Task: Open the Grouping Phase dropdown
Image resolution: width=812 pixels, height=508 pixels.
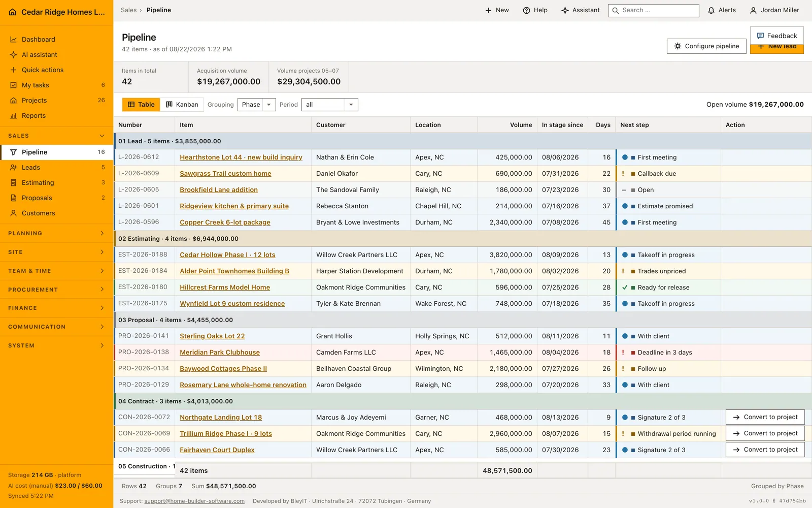Action: [x=257, y=105]
